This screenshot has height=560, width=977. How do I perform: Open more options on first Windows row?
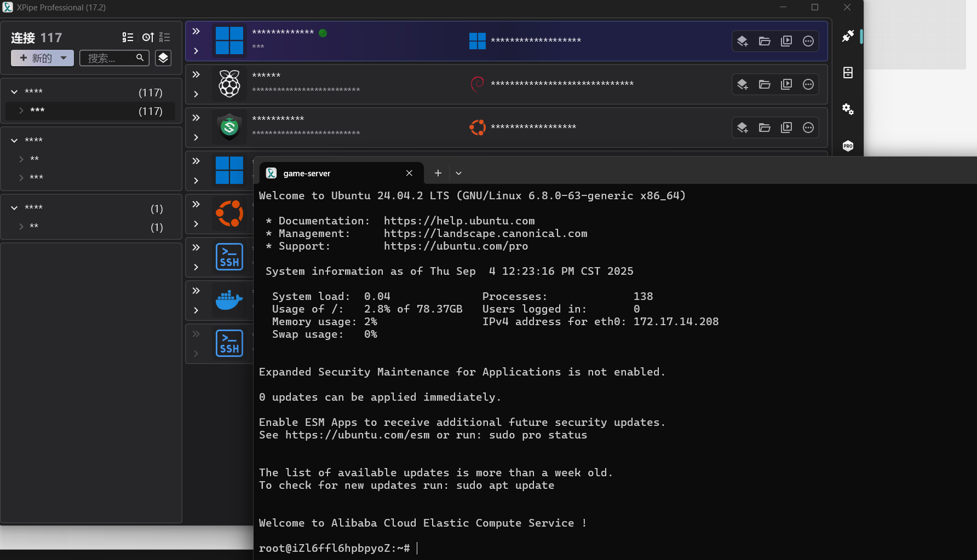coord(808,41)
